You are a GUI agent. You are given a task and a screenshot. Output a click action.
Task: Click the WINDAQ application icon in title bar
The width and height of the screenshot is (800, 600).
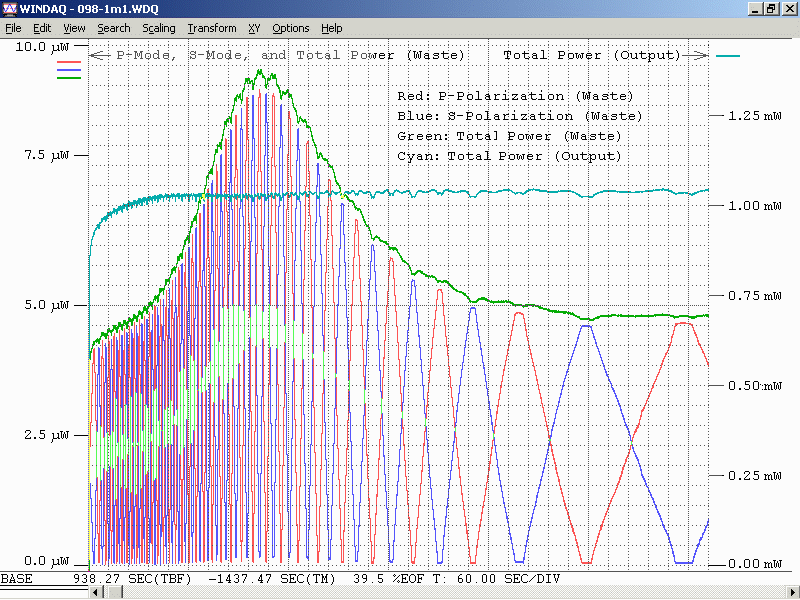pos(9,8)
